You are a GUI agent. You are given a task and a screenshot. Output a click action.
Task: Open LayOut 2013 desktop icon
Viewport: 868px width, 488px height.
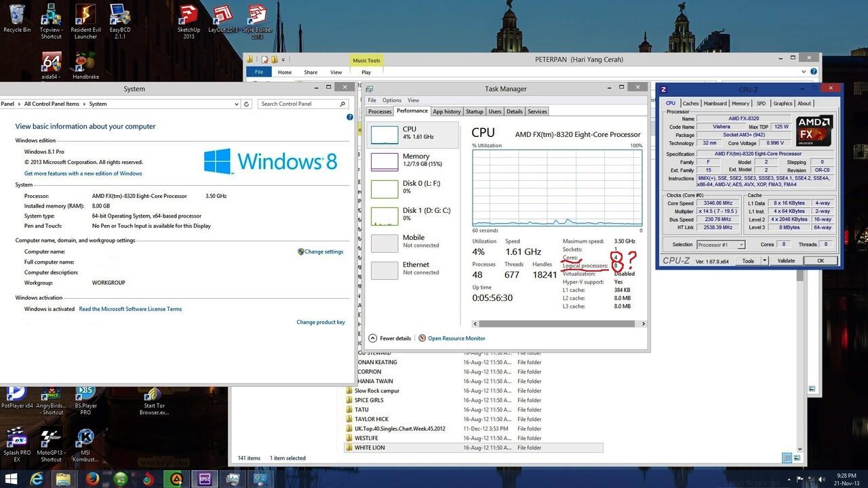pos(222,19)
